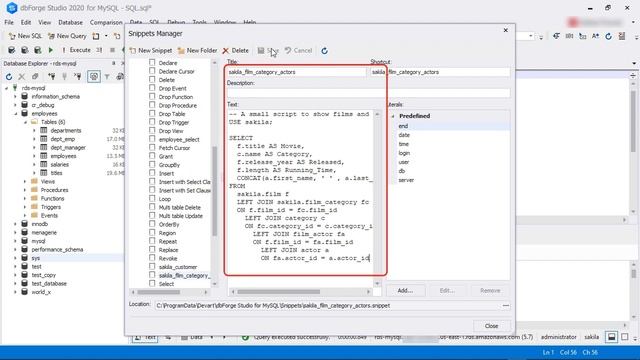The image size is (640, 360).
Task: Create a New Folder in Snippets Manager
Action: [x=198, y=51]
